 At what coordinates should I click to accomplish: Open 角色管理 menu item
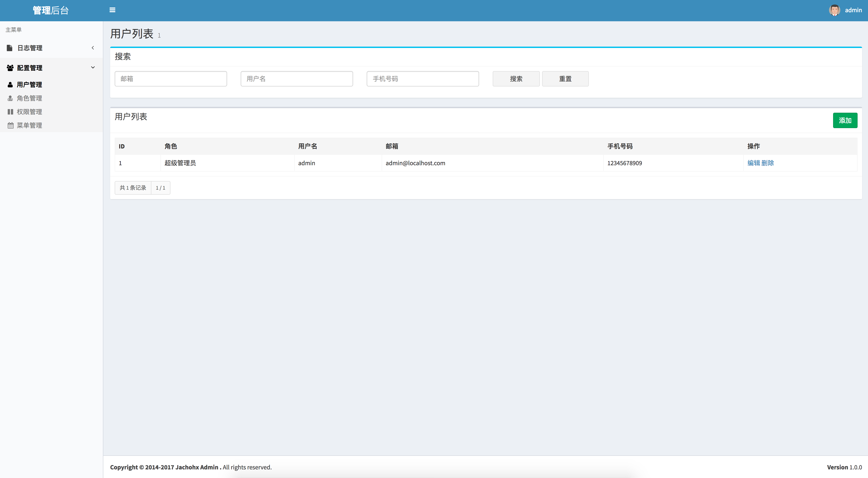[x=29, y=98]
